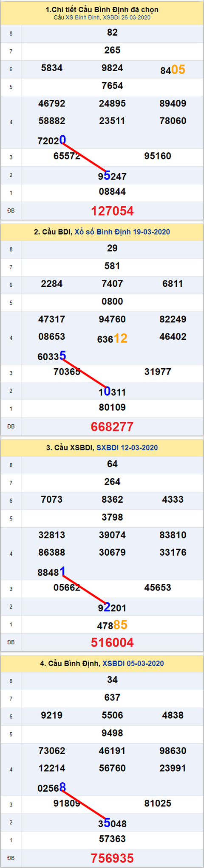
Task: Open the SXBDI 12-03-2020 link
Action: tap(127, 448)
